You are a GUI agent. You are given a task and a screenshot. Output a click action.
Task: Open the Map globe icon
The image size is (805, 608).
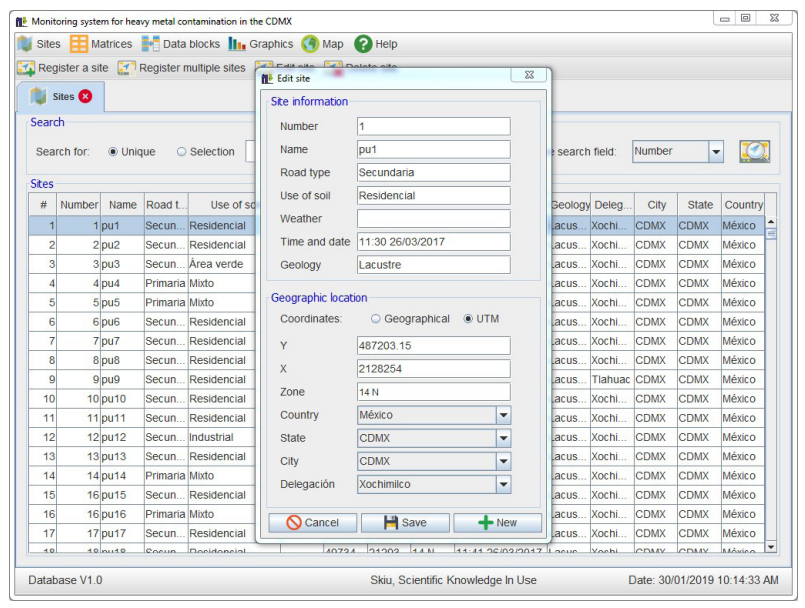[310, 44]
